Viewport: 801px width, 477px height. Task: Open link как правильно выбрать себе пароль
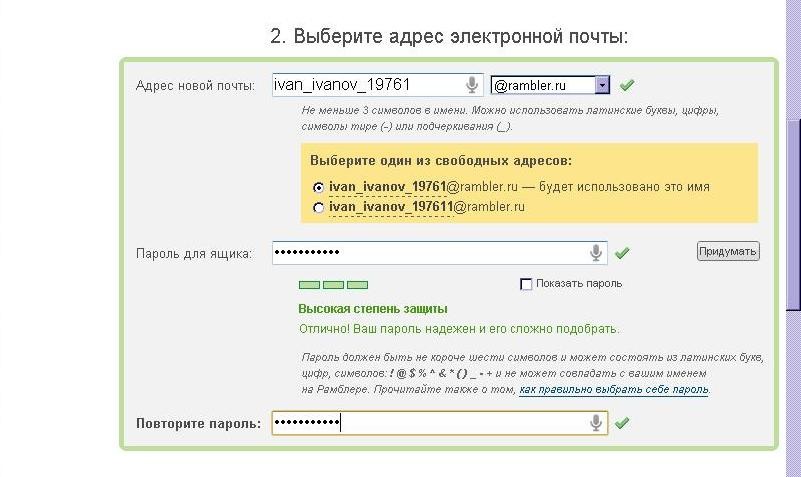[x=614, y=389]
